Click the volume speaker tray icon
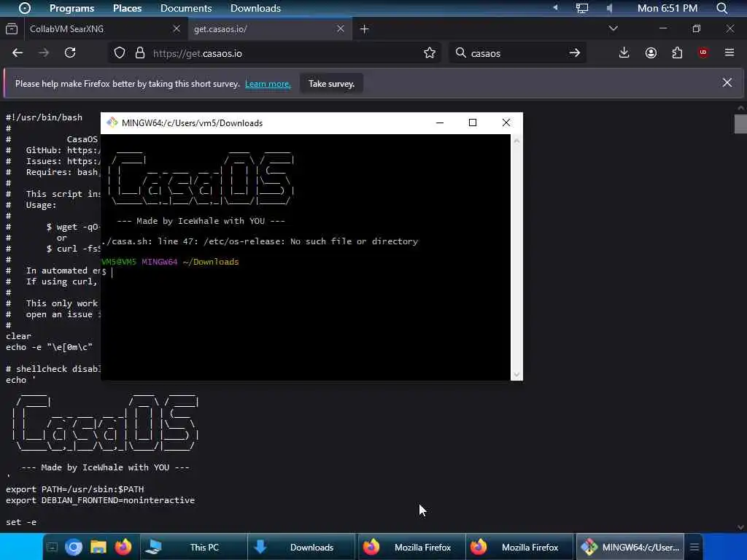The width and height of the screenshot is (747, 560). 609,8
